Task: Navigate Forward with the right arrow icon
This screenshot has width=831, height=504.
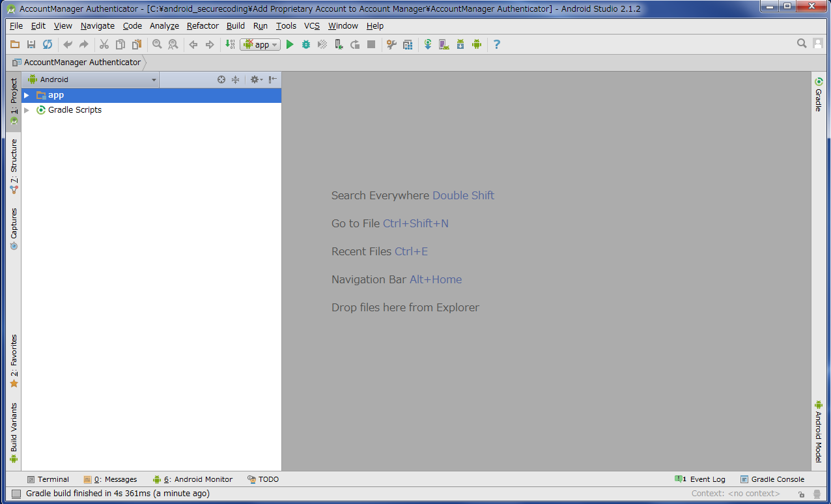Action: click(210, 44)
